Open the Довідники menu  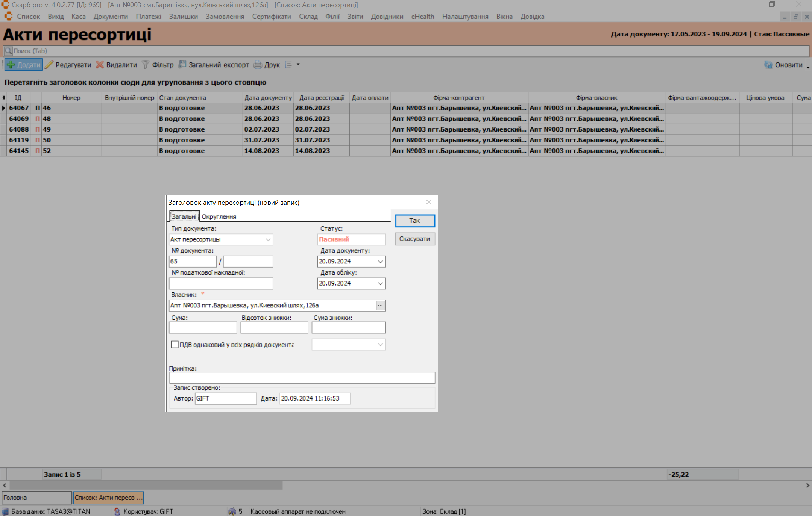coord(387,17)
